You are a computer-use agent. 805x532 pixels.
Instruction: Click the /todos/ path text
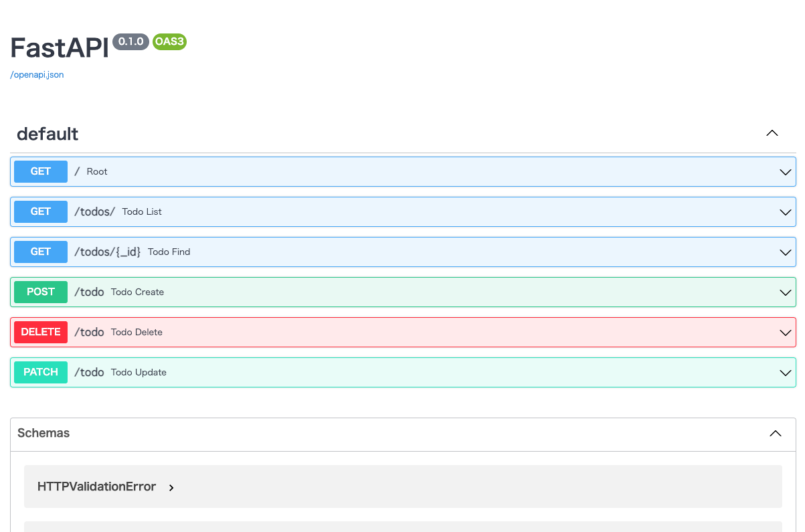coord(94,211)
